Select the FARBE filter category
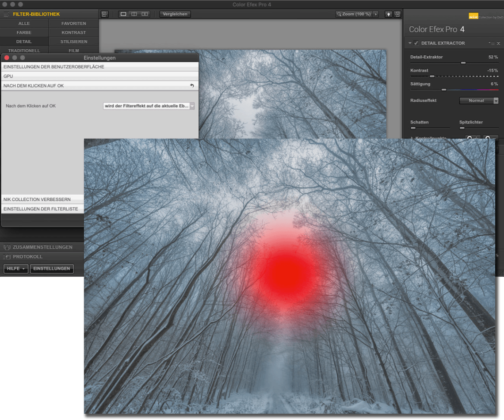 click(24, 33)
